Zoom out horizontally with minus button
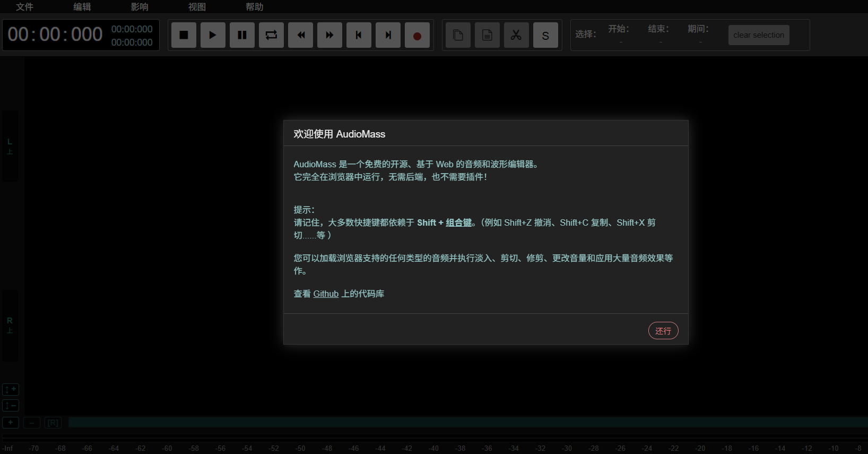 click(32, 423)
